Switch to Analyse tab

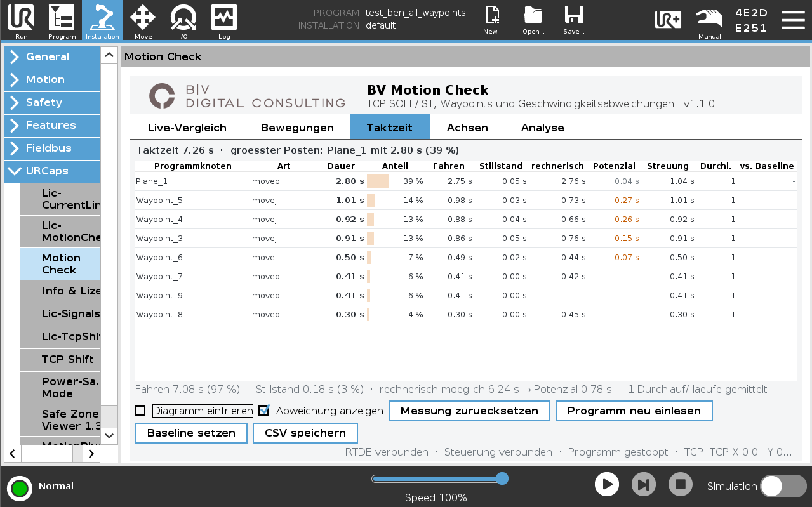pyautogui.click(x=543, y=128)
